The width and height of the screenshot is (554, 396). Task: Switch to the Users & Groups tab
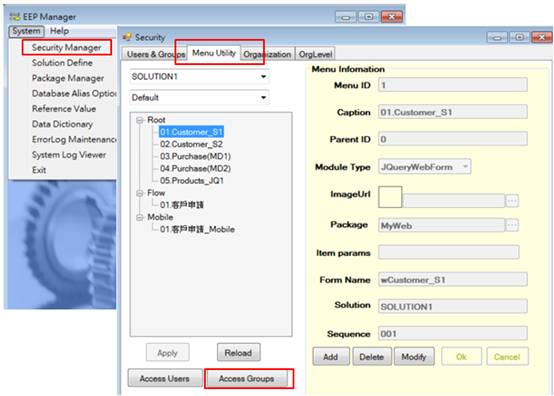point(155,54)
